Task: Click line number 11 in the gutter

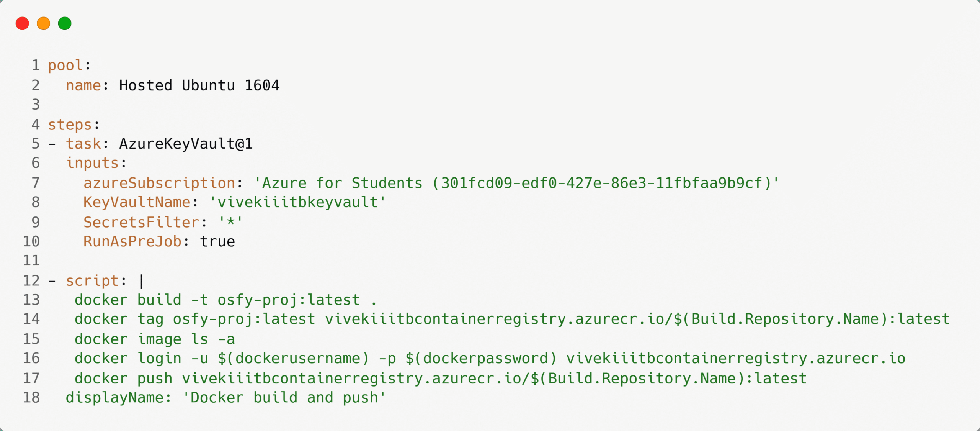Action: pos(31,261)
